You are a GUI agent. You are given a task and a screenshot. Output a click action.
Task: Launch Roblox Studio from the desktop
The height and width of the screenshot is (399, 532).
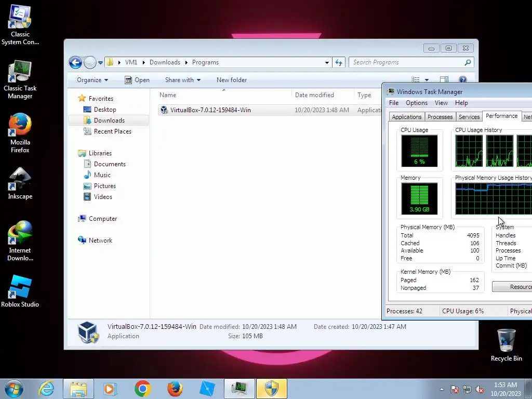(x=20, y=291)
